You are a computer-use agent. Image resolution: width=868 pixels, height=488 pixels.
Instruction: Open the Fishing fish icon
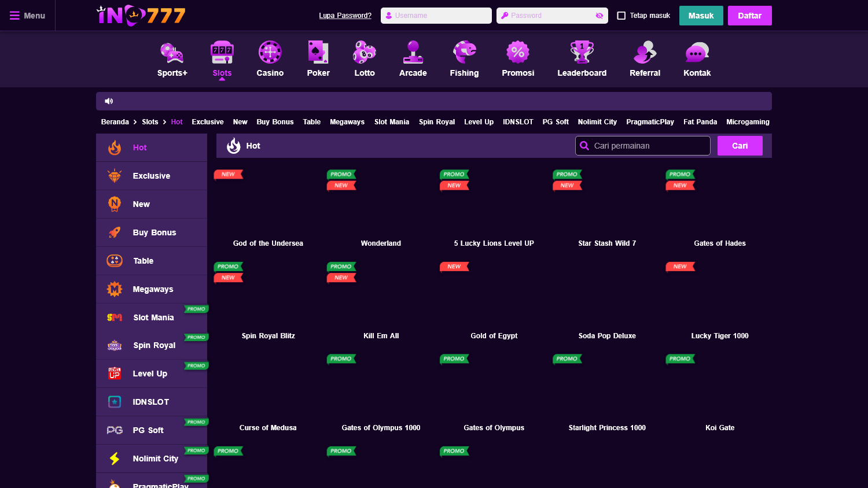click(x=464, y=53)
